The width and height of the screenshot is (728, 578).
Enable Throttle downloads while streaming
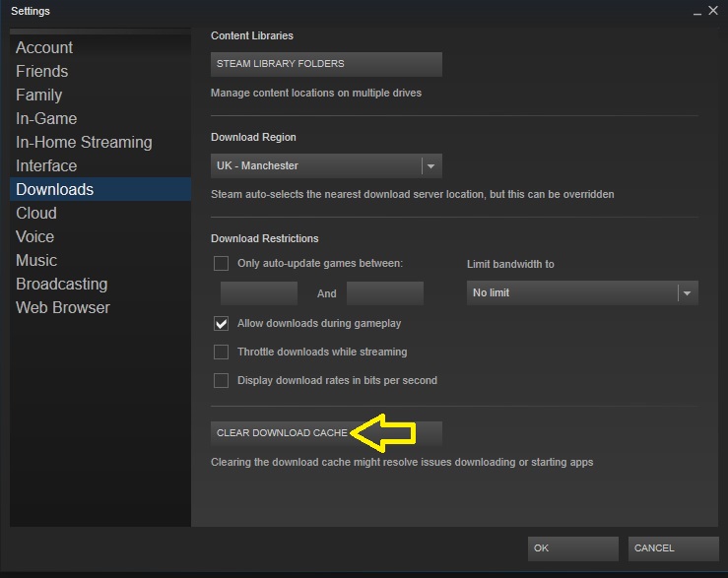[221, 352]
